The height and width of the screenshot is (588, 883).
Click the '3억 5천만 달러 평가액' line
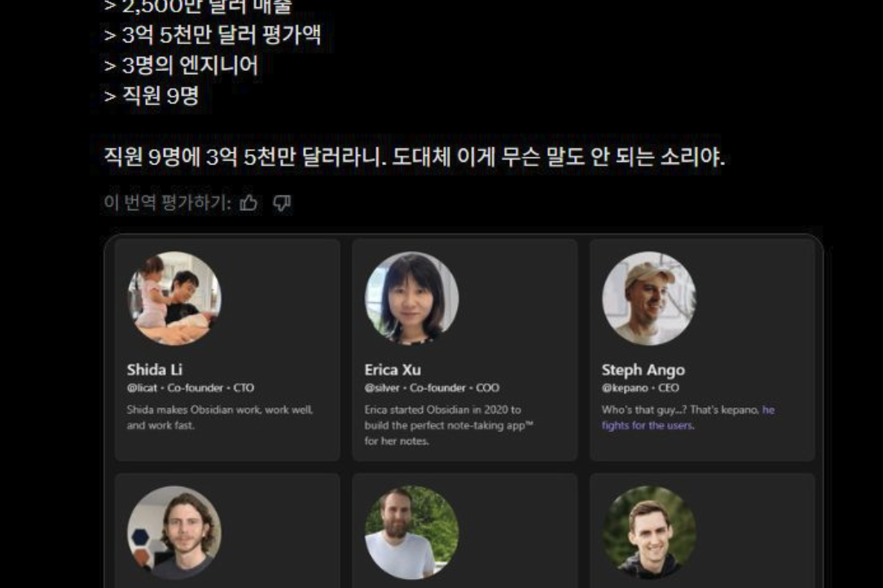point(213,36)
